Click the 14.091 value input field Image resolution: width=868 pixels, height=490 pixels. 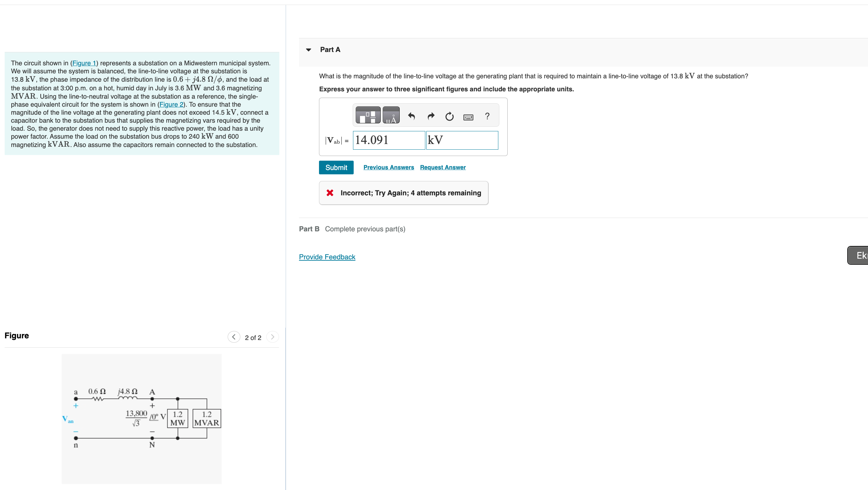tap(389, 140)
